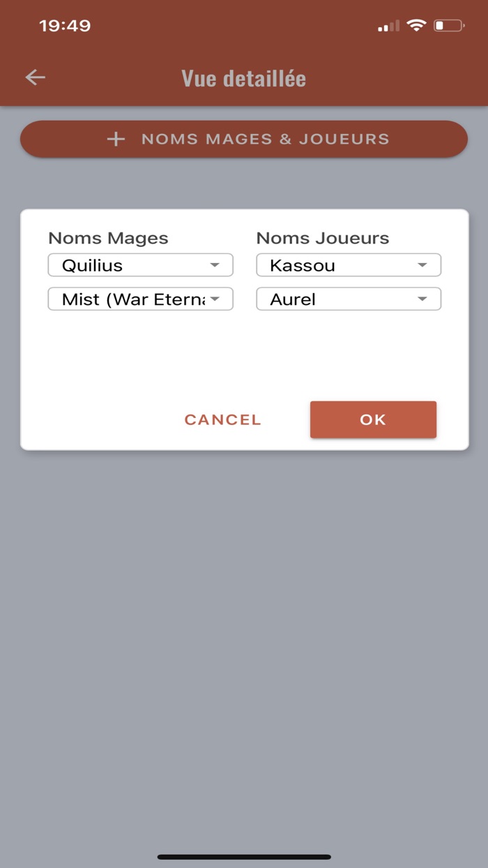Open the Quilius mage name selector
This screenshot has width=488, height=868.
[x=139, y=265]
